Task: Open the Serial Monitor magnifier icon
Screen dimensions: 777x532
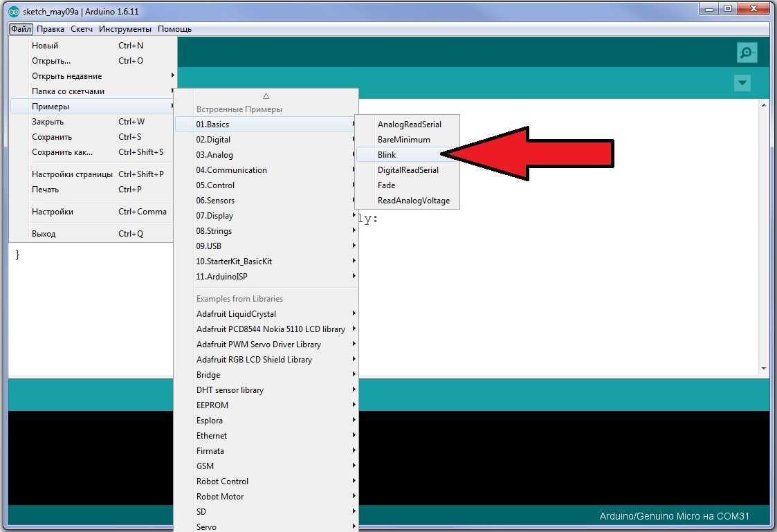Action: (x=746, y=53)
